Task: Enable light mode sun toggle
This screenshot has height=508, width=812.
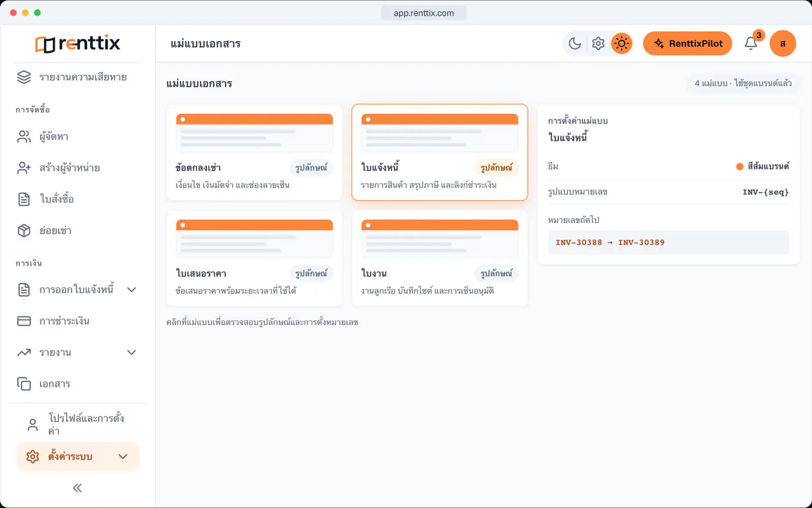Action: coord(622,44)
